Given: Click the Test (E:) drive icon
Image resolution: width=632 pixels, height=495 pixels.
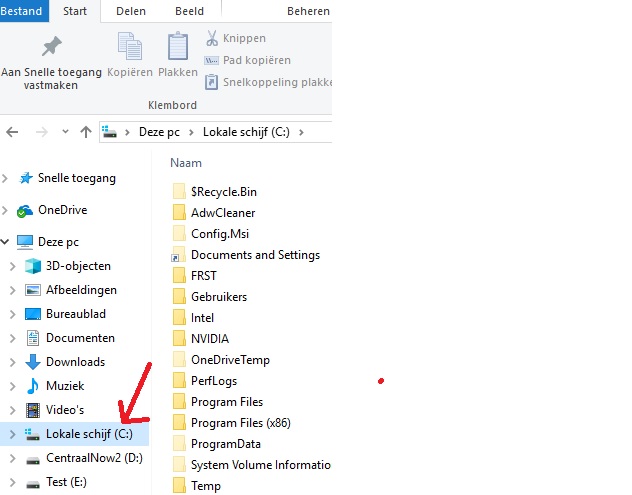Looking at the screenshot, I should click(33, 484).
